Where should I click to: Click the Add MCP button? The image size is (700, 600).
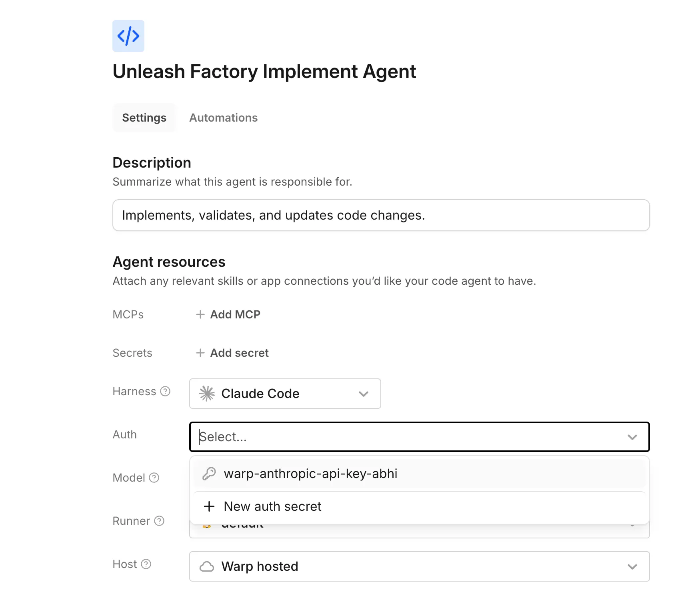228,314
